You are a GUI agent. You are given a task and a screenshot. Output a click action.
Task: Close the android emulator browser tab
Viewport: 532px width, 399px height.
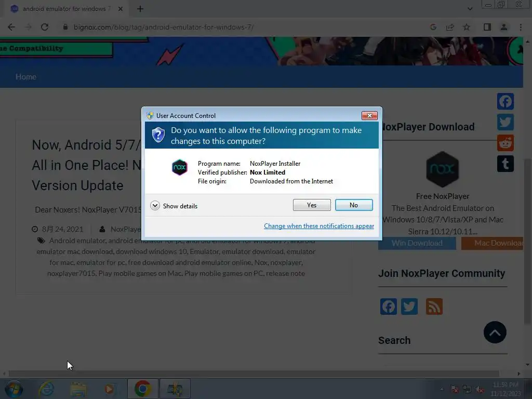(121, 9)
